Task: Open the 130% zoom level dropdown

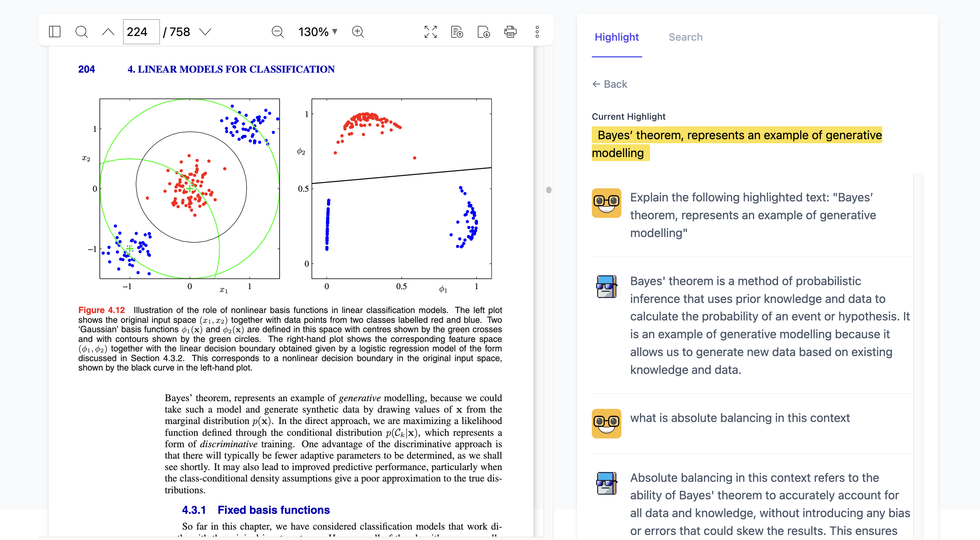Action: click(318, 32)
